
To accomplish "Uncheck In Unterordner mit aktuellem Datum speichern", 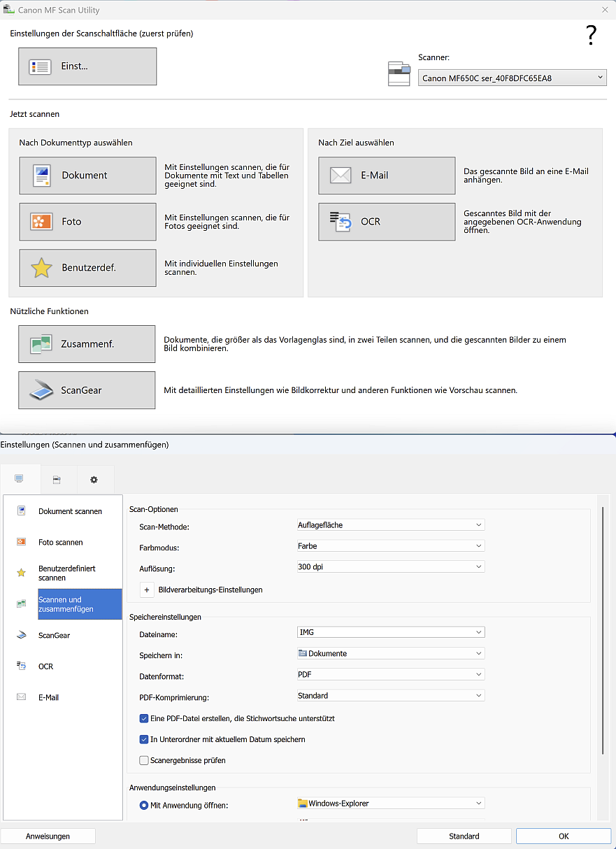I will (144, 739).
